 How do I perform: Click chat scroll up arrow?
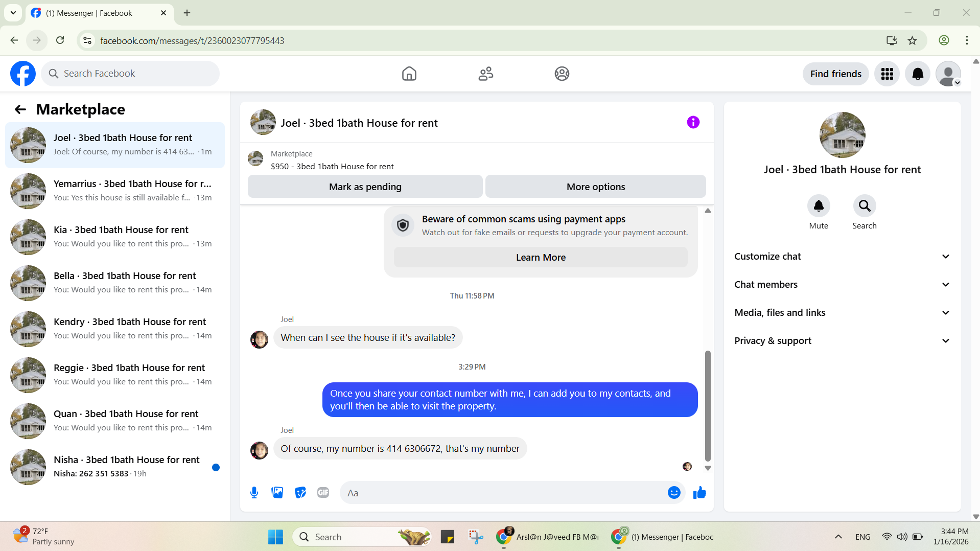pyautogui.click(x=708, y=211)
